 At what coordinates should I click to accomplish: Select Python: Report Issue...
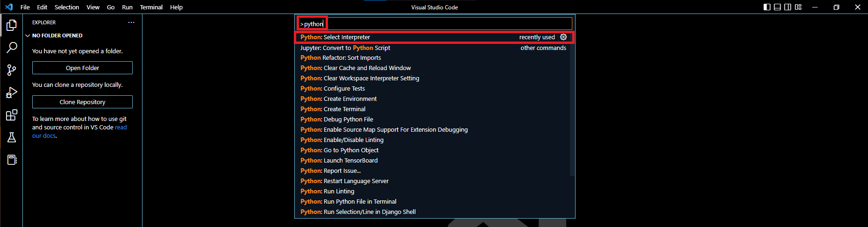click(x=432, y=171)
